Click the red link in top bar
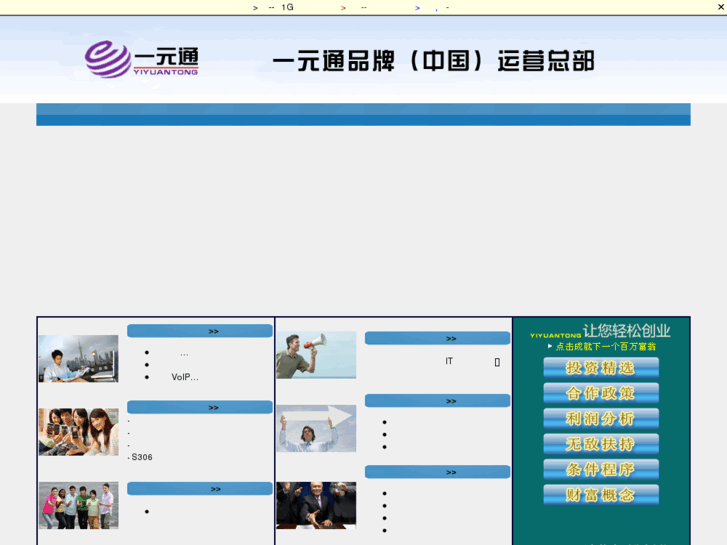This screenshot has height=545, width=727. pos(354,7)
